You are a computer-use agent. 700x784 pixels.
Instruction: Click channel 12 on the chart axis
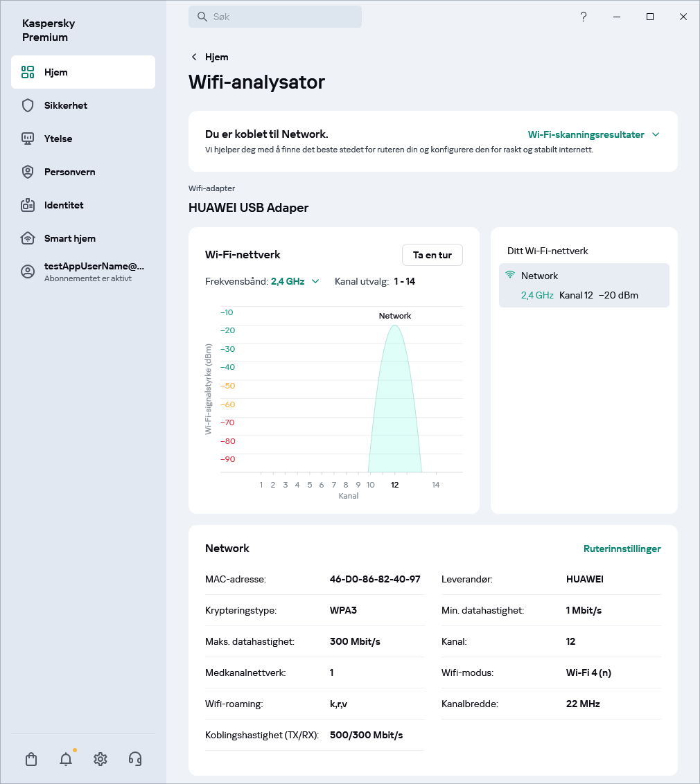(394, 485)
